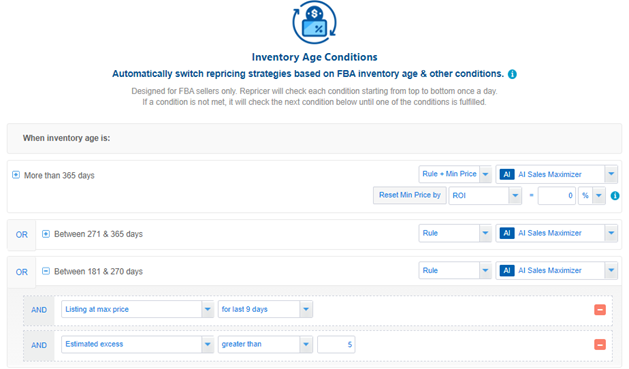The width and height of the screenshot is (629, 369).
Task: Click the When inventory age is label
Action: tap(66, 138)
